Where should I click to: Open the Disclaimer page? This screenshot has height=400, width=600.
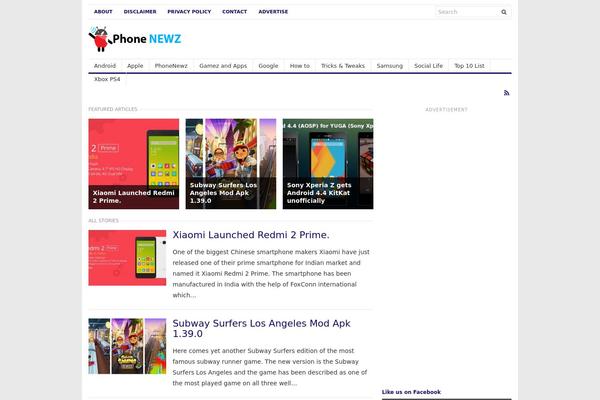140,12
